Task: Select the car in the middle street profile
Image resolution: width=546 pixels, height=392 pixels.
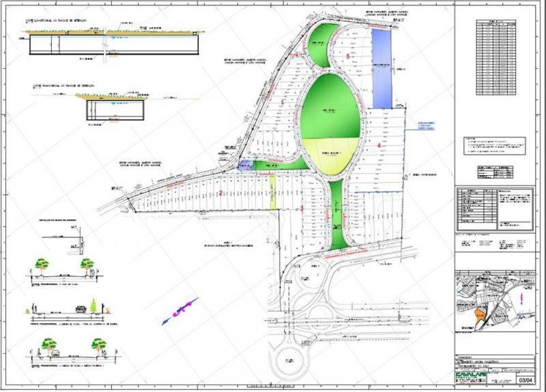Action: point(81,309)
